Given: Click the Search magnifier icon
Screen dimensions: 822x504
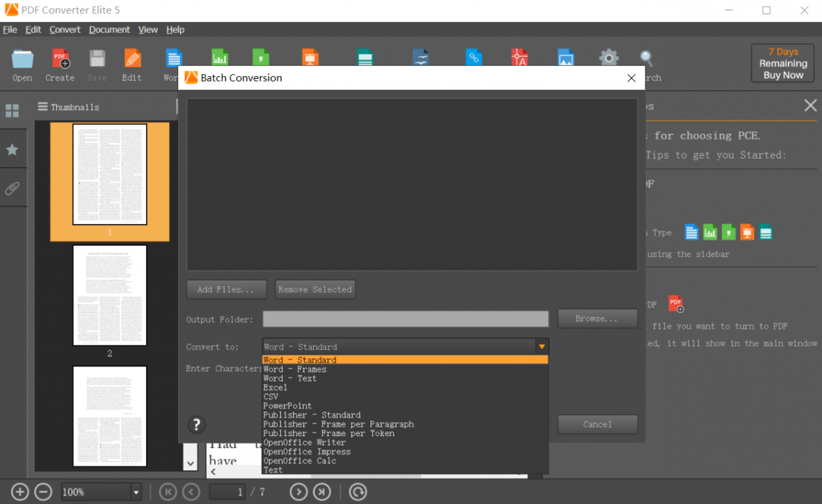Looking at the screenshot, I should 646,58.
